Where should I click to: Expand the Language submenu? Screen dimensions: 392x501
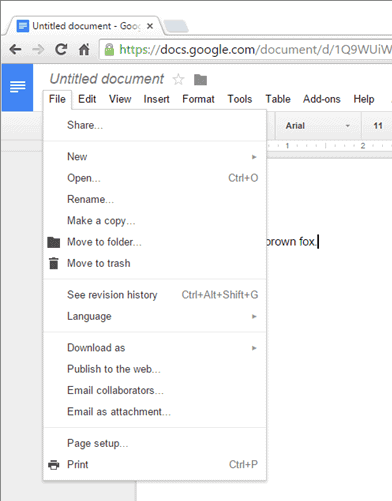pos(155,316)
